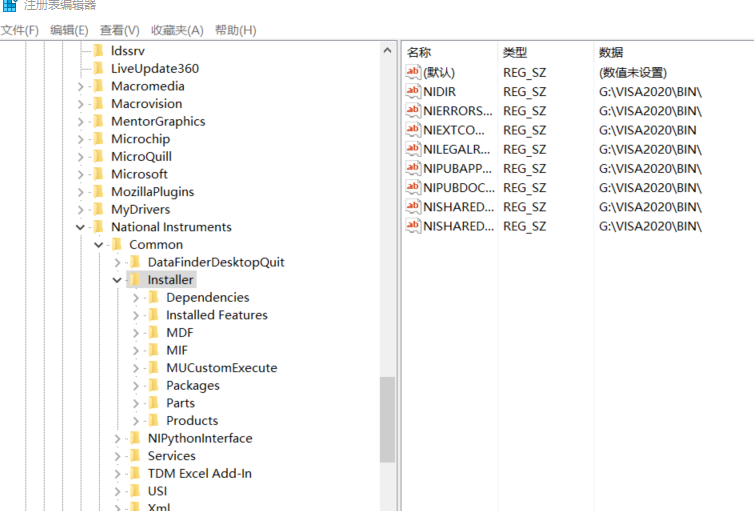
Task: Click the TDM Excel Add-In folder icon
Action: click(x=135, y=474)
